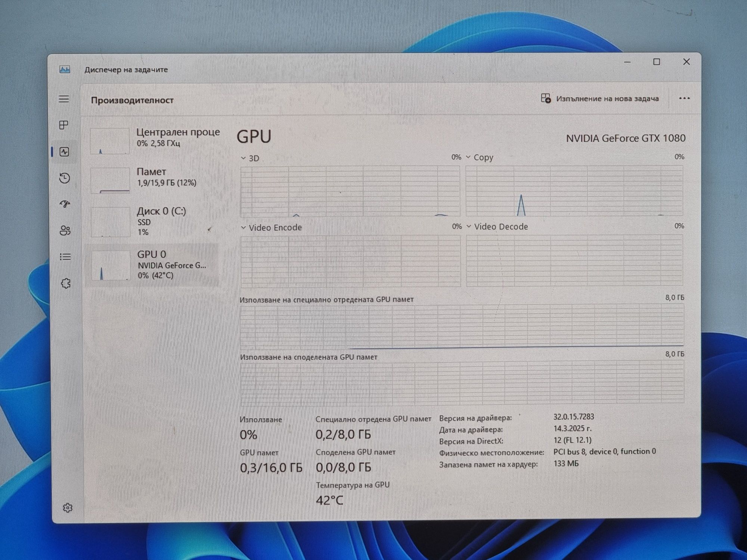Click GPU temperature 42°C value

click(329, 500)
